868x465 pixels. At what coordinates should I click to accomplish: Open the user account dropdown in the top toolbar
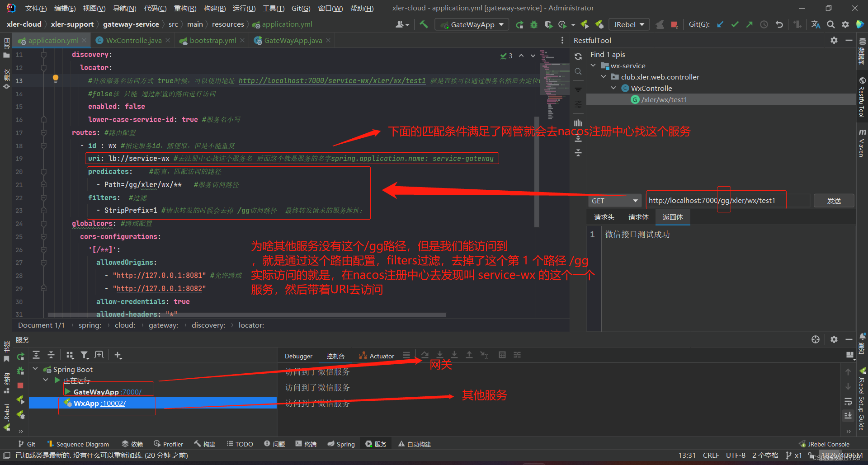tap(402, 24)
